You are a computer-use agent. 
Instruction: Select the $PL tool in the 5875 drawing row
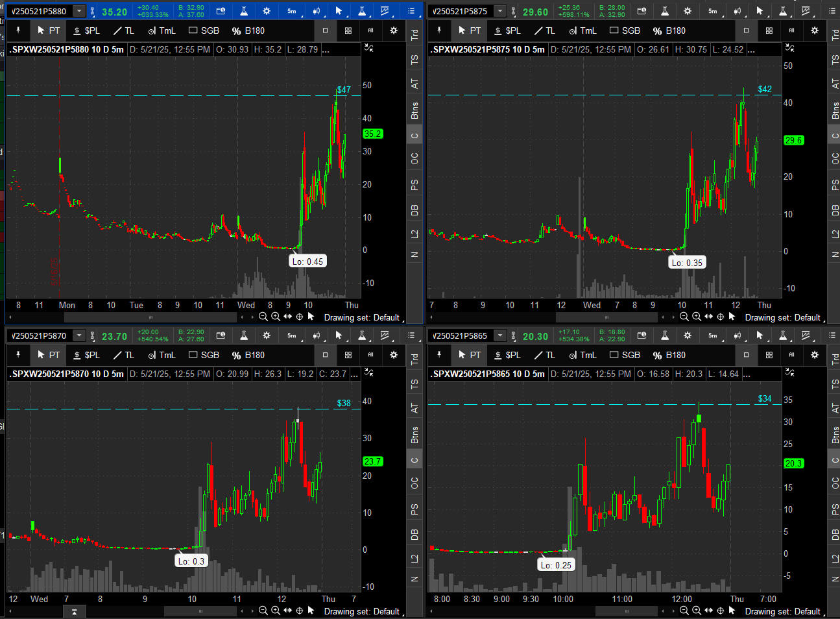coord(507,30)
